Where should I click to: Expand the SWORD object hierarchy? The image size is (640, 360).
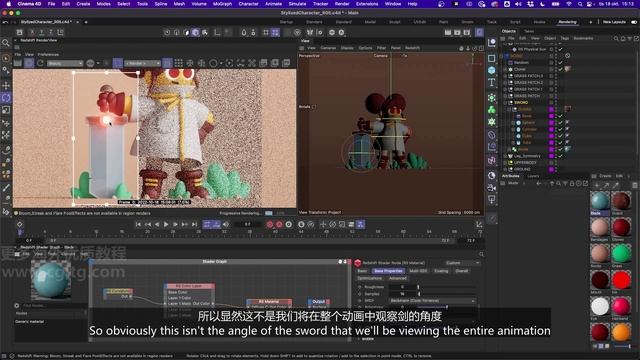[x=505, y=102]
